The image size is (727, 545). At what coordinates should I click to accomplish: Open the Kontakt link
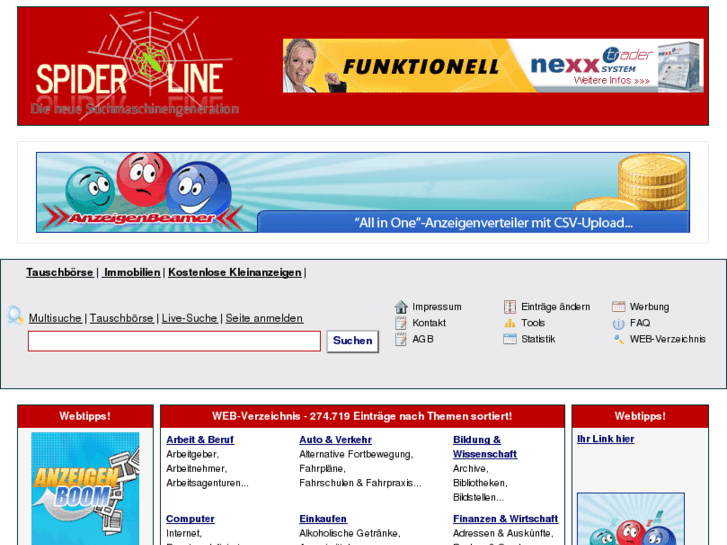point(429,323)
